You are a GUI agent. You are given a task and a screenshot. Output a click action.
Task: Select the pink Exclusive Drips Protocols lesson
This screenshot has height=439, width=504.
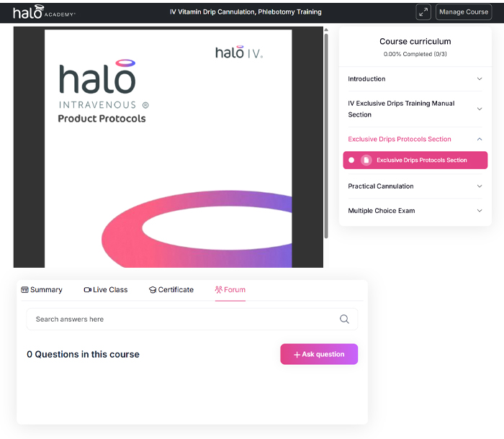(415, 160)
